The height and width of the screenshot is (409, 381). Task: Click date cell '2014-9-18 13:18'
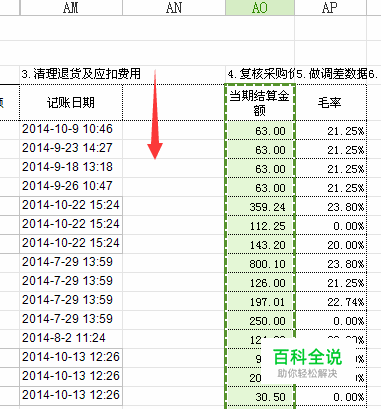pyautogui.click(x=71, y=167)
